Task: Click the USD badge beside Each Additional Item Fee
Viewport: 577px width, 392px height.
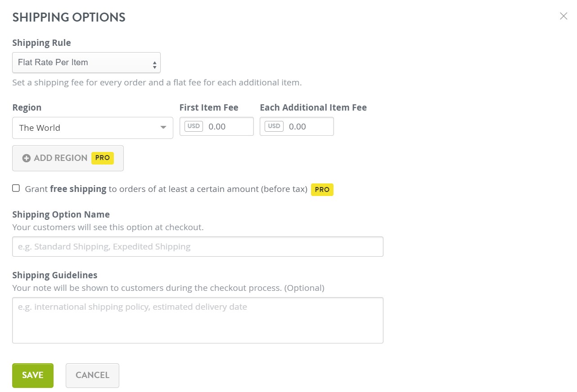Action: [274, 126]
